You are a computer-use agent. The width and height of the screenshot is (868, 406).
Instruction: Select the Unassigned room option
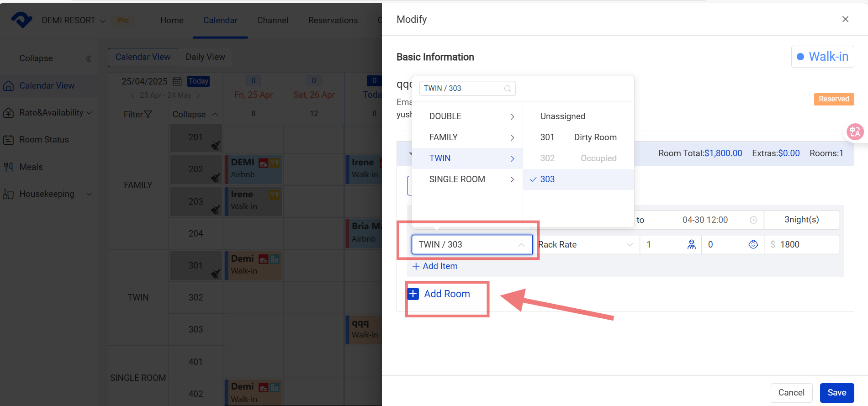(562, 116)
